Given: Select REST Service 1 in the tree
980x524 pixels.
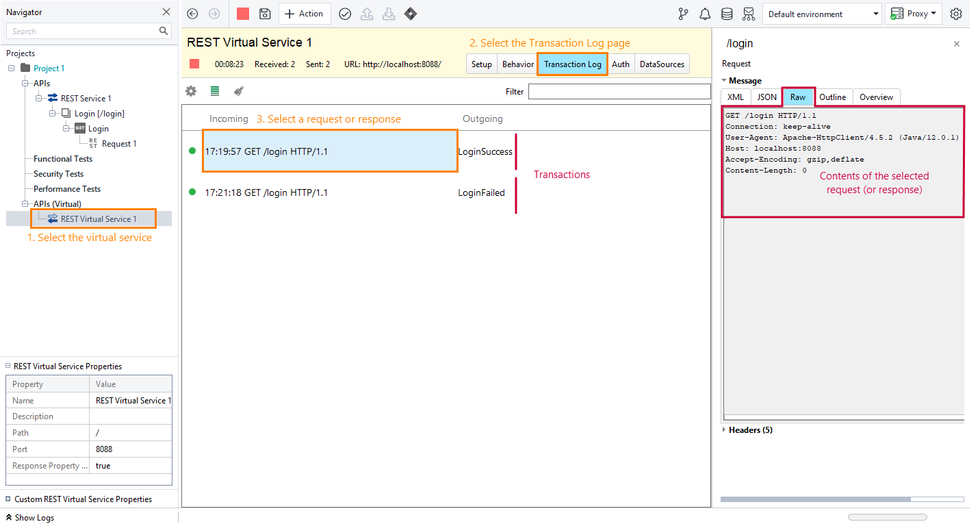Looking at the screenshot, I should [x=86, y=99].
